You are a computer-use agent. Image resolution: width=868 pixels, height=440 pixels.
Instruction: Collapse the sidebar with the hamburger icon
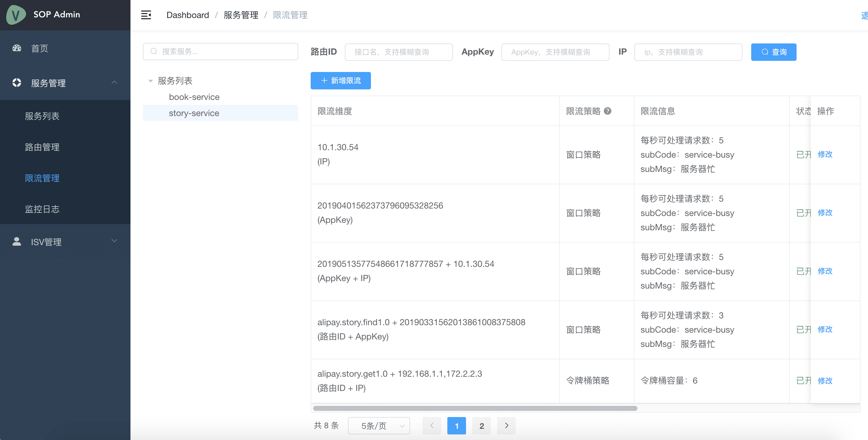(x=146, y=15)
